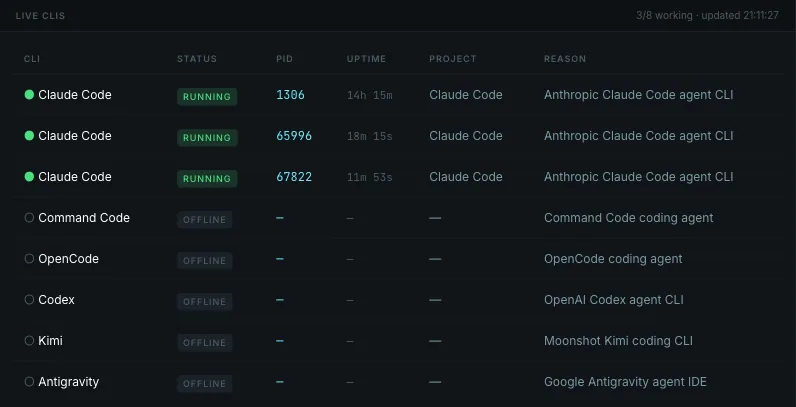Click 'OpenAI Codex agent CLI' reason text
Screen dimensions: 796x407
tap(614, 300)
